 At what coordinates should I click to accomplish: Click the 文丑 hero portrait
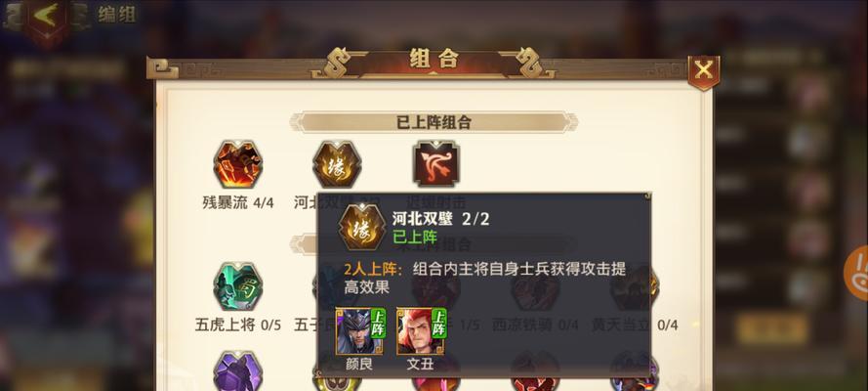coord(420,331)
